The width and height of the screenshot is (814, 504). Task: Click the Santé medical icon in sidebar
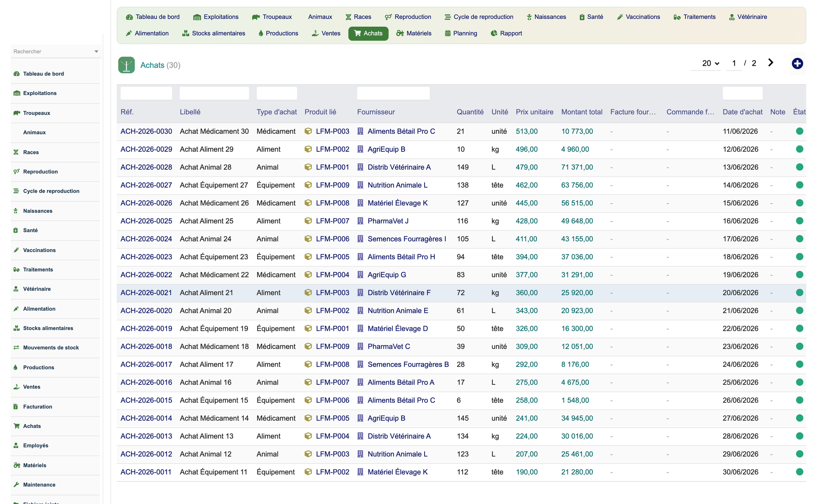[16, 230]
